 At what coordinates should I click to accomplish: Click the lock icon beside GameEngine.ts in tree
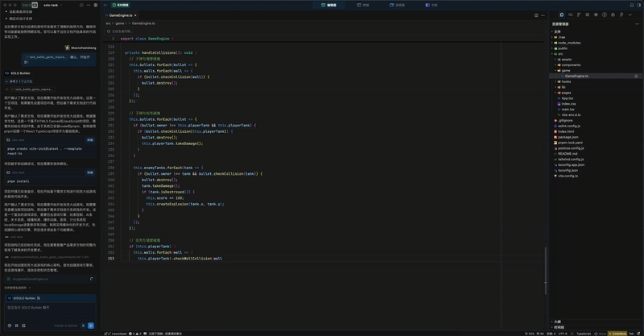637,76
